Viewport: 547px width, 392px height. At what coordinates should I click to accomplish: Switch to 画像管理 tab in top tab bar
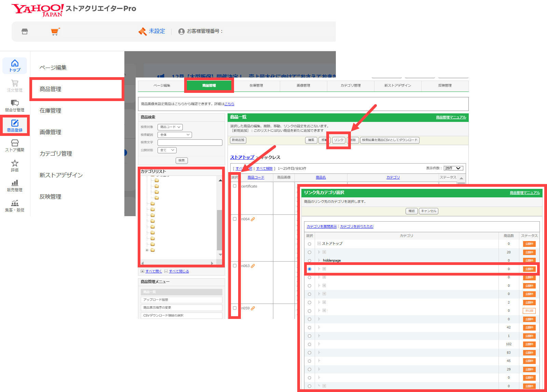coord(303,86)
